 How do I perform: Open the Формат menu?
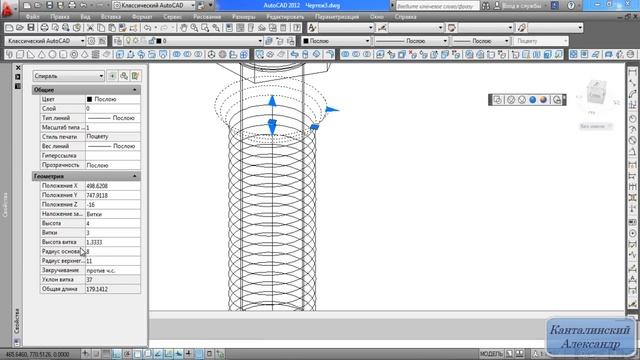pos(142,17)
